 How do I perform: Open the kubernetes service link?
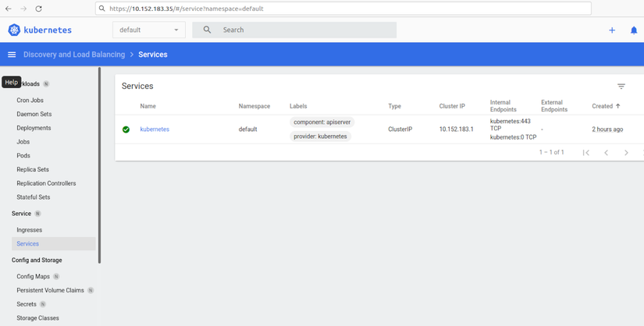[x=155, y=129]
